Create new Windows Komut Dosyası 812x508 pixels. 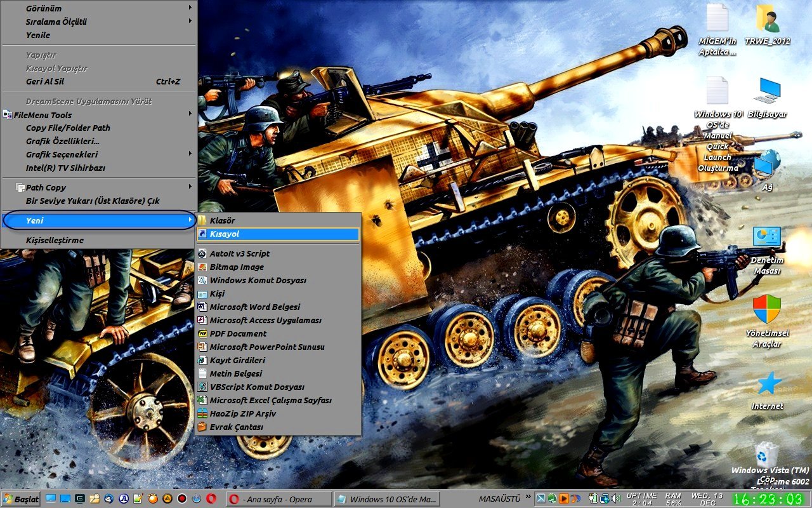pyautogui.click(x=278, y=280)
